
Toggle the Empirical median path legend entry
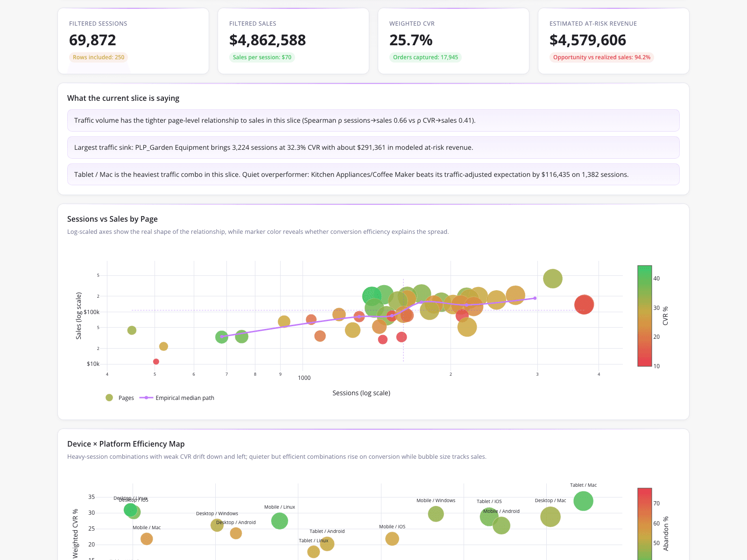(177, 398)
